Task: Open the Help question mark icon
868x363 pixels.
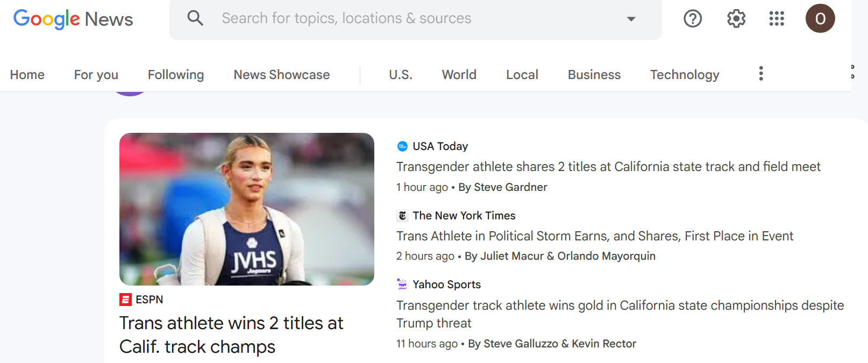Action: coord(693,19)
